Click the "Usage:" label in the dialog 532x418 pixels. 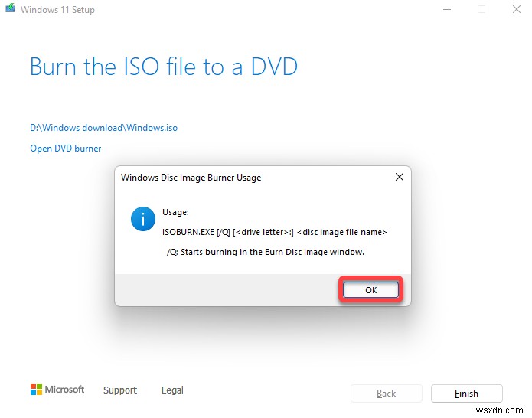click(x=175, y=212)
